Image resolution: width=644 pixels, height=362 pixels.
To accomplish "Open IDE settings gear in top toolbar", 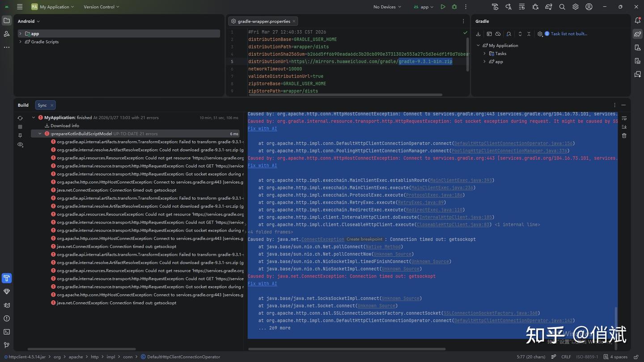I will click(x=576, y=7).
